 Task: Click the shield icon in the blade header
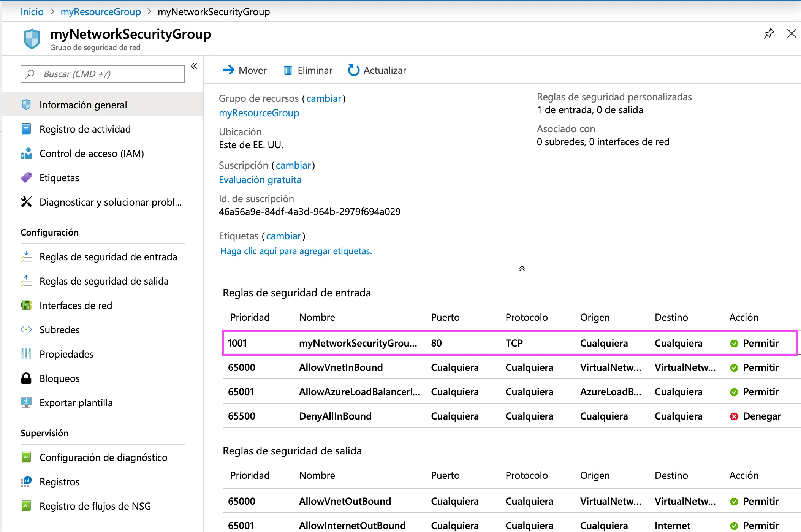tap(32, 38)
